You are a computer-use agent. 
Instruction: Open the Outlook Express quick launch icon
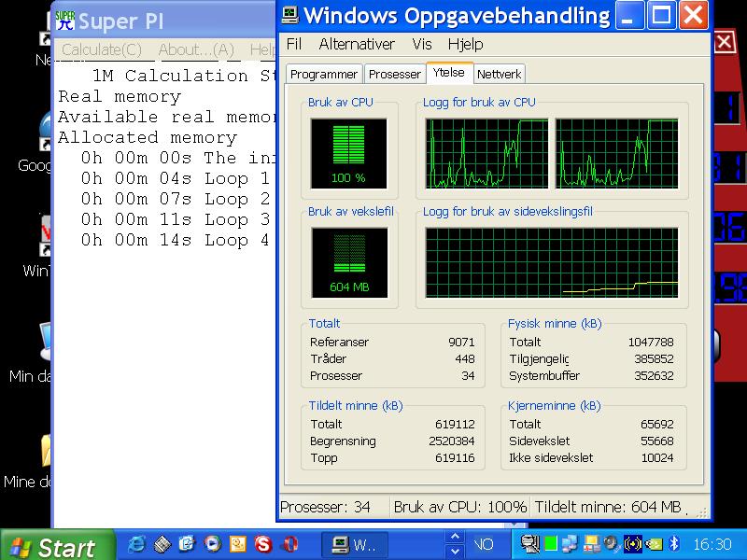[188, 544]
